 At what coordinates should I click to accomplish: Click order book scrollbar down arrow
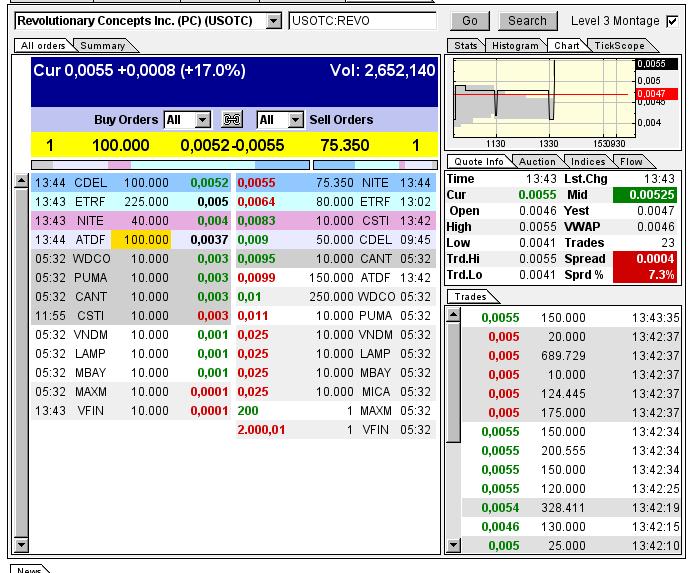coord(21,545)
